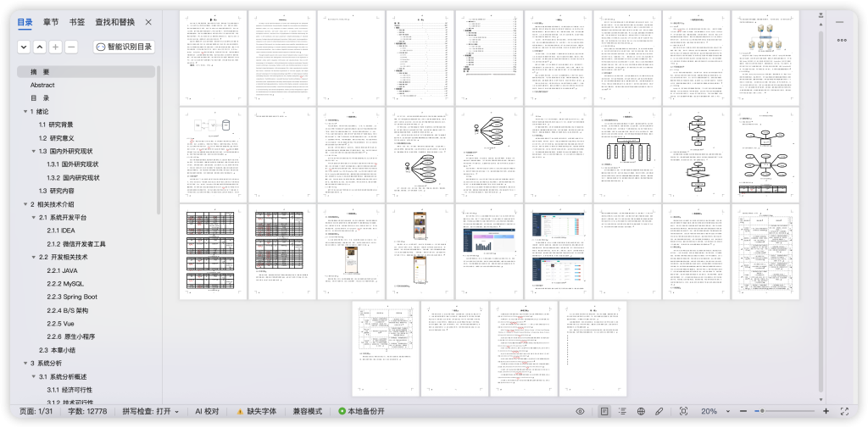Switch to page layout view icon

tap(604, 411)
